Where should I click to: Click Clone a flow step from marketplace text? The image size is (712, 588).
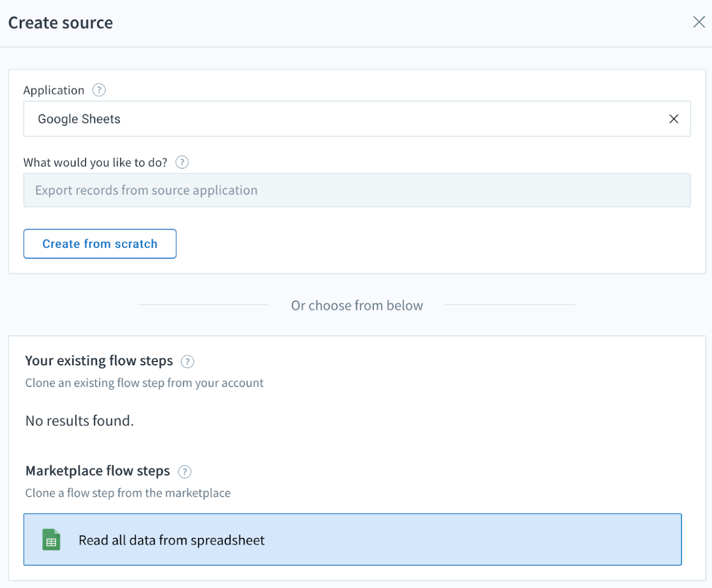(x=128, y=493)
